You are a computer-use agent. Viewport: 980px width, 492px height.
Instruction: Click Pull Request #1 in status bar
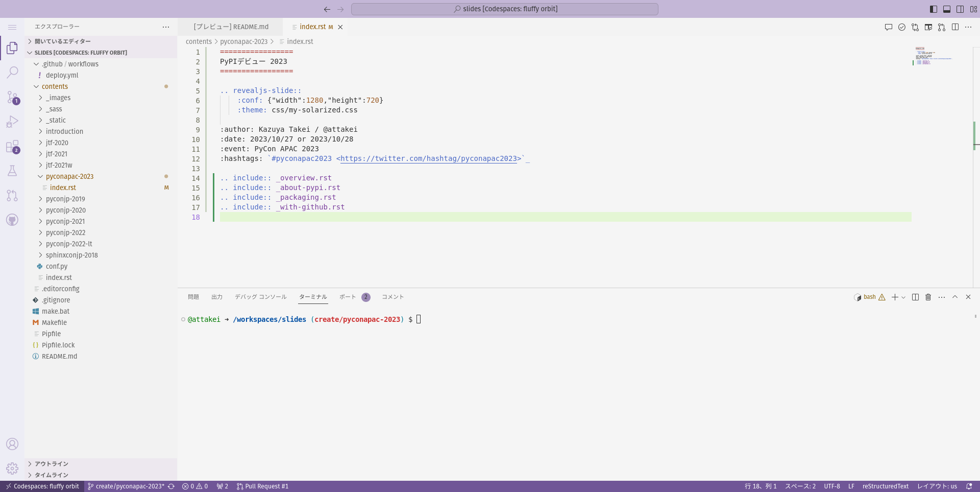click(263, 486)
